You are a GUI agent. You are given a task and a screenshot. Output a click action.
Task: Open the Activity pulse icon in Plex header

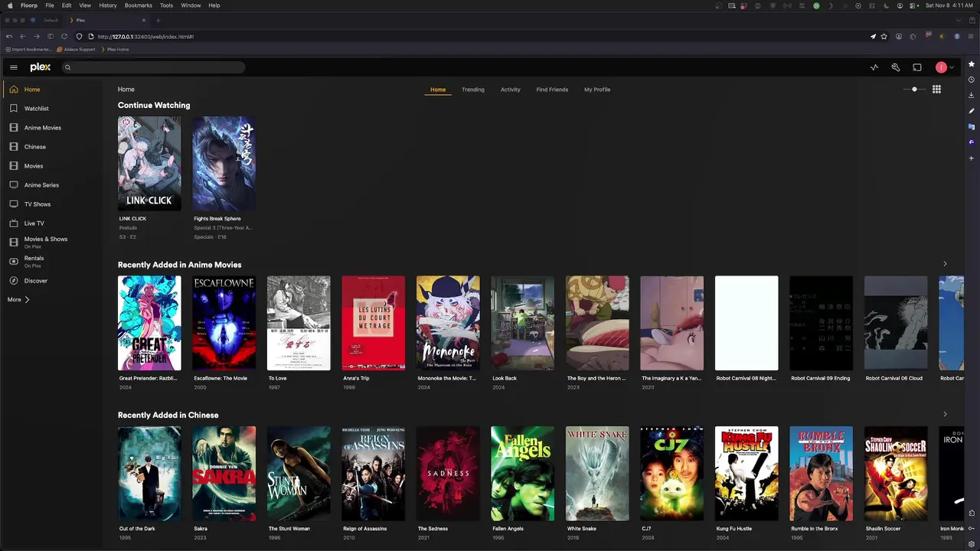coord(874,67)
